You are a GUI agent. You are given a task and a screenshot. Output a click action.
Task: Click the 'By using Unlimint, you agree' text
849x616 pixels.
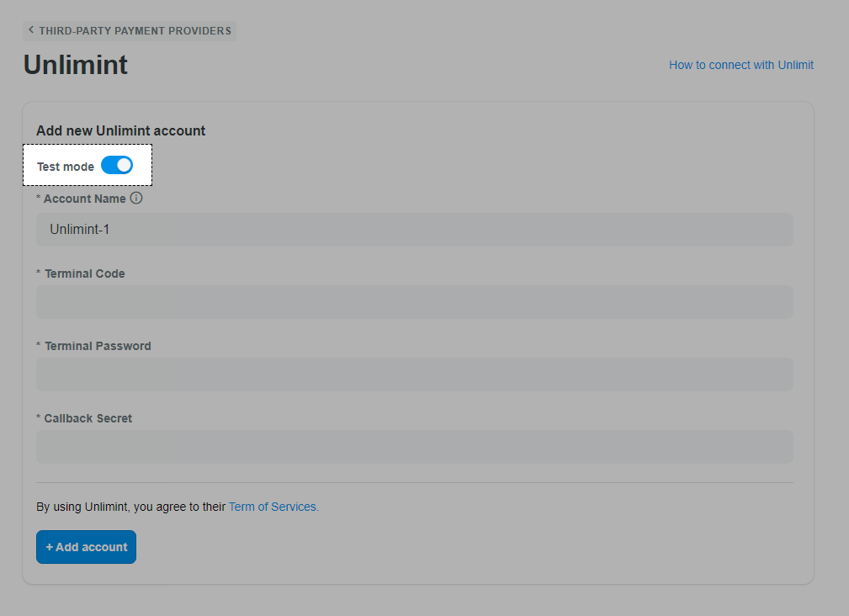click(131, 507)
